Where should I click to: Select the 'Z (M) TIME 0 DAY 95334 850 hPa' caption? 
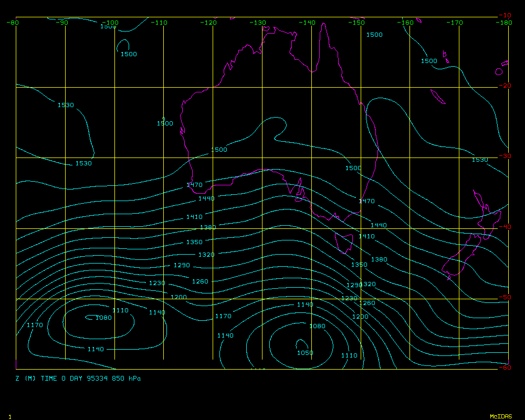click(x=78, y=378)
